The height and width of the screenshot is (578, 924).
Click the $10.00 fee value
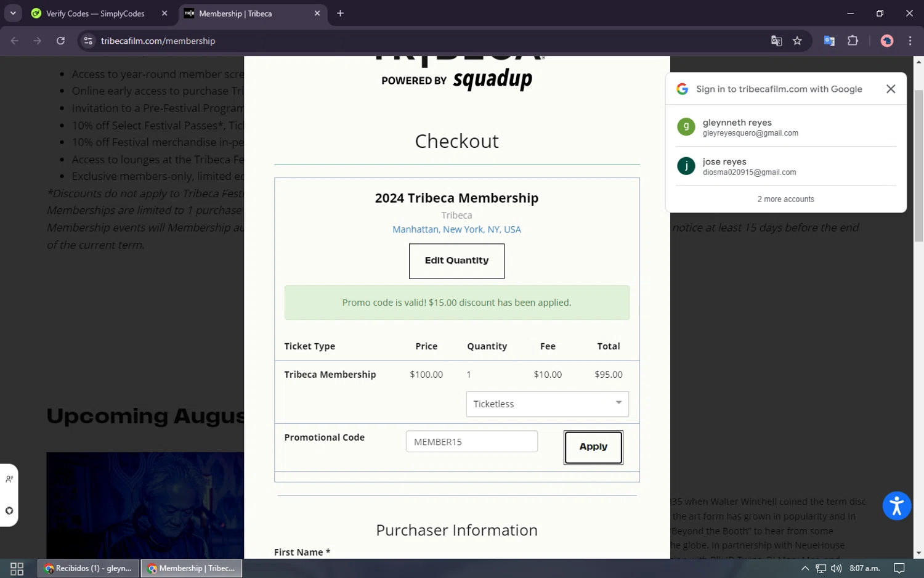tap(548, 375)
